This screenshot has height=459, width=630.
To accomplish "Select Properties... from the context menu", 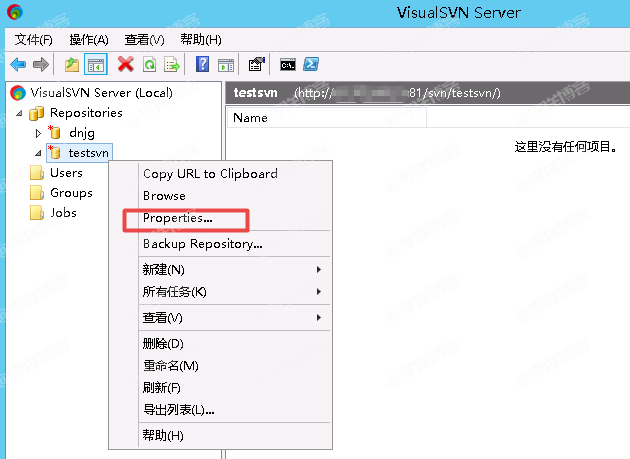I will (178, 218).
